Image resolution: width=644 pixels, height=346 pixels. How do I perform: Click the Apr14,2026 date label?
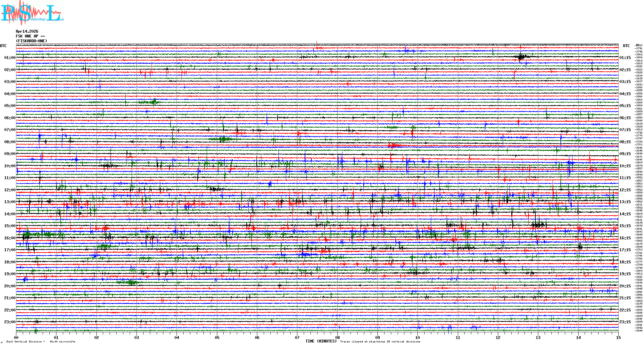point(27,31)
